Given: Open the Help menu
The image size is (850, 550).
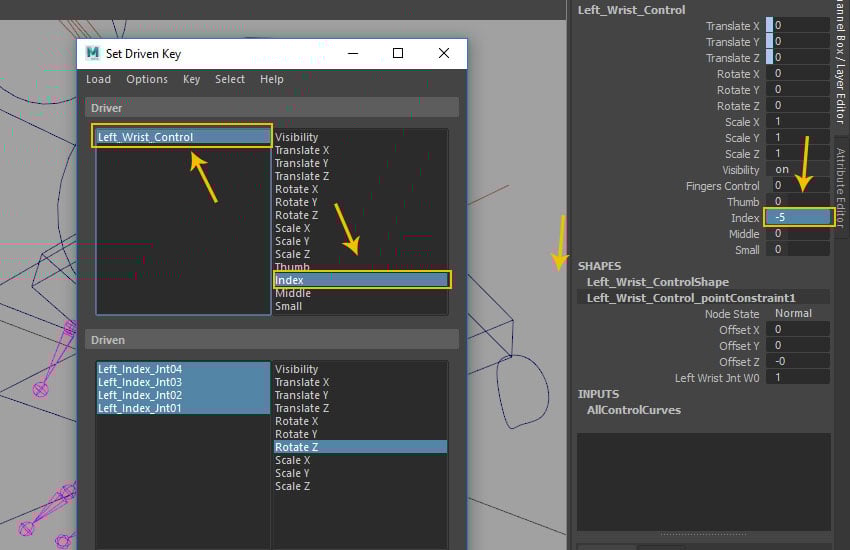Looking at the screenshot, I should [x=271, y=79].
